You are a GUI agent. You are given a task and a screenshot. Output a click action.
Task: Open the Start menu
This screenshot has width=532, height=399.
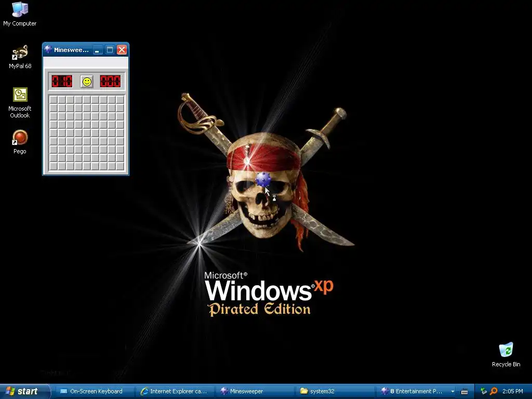[x=25, y=391]
